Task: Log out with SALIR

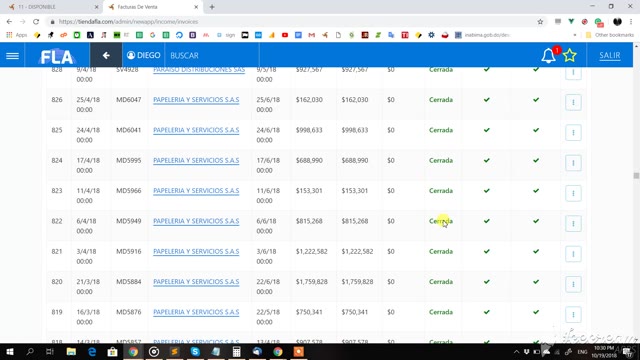Action: click(x=609, y=56)
